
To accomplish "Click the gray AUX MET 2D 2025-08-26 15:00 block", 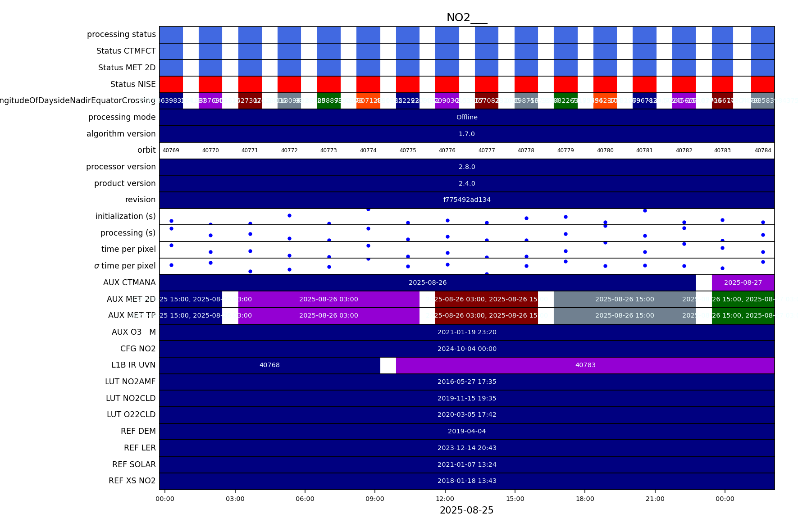I will [x=624, y=299].
